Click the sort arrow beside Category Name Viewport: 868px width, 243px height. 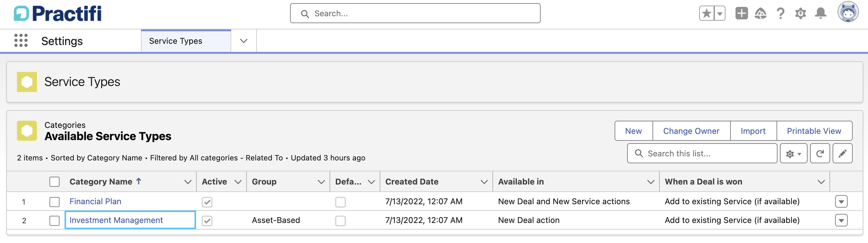138,181
